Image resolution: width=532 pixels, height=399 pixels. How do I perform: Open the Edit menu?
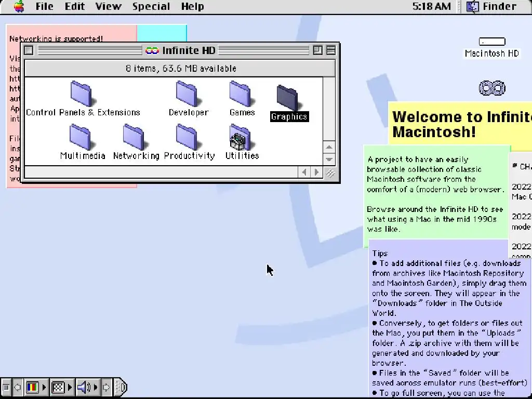[x=75, y=6]
